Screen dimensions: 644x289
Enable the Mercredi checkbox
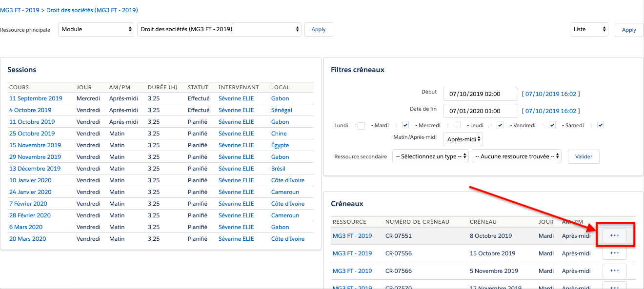(x=457, y=125)
